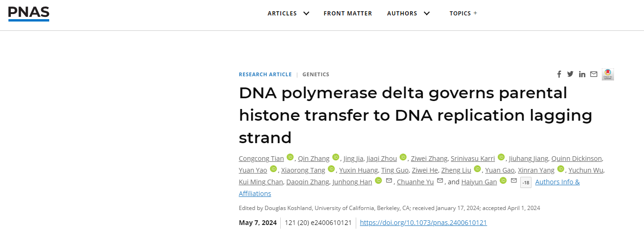This screenshot has width=644, height=232.
Task: Select the Genetics category label
Action: 316,74
